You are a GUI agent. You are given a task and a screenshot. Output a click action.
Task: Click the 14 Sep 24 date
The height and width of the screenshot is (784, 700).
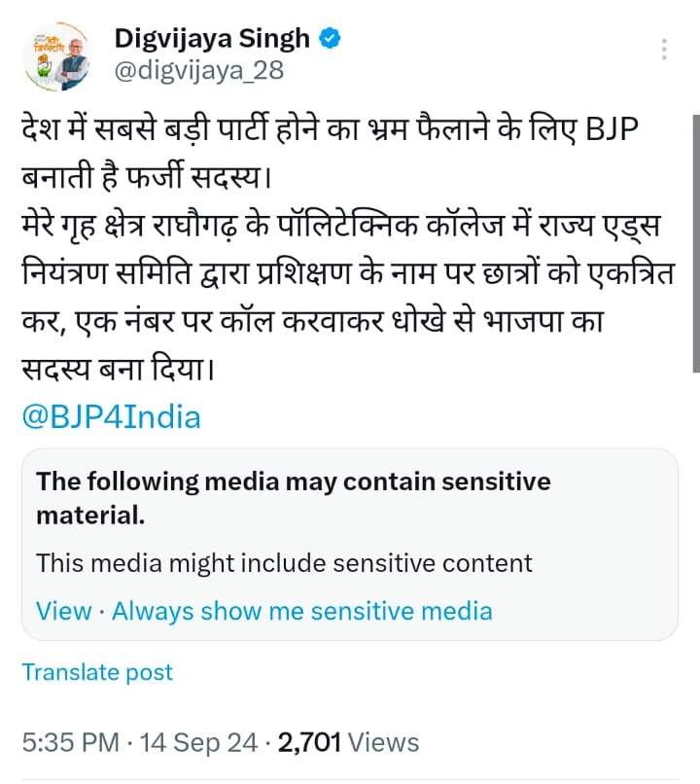tap(196, 743)
